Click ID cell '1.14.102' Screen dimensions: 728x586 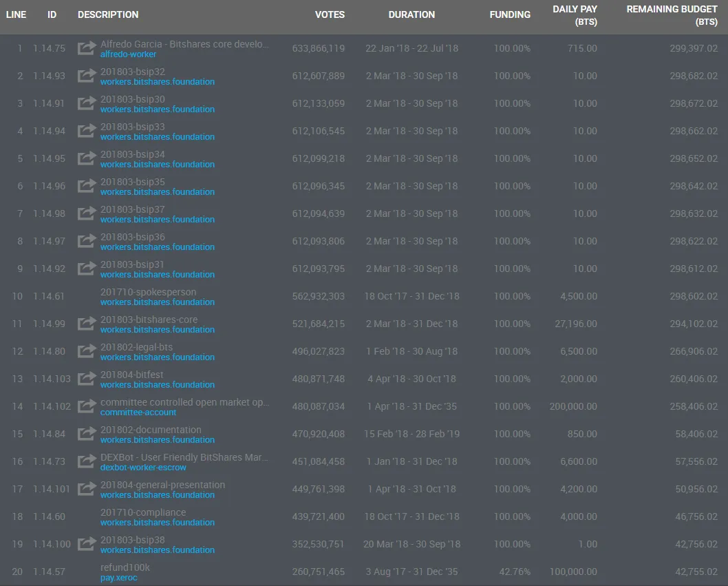coord(52,407)
